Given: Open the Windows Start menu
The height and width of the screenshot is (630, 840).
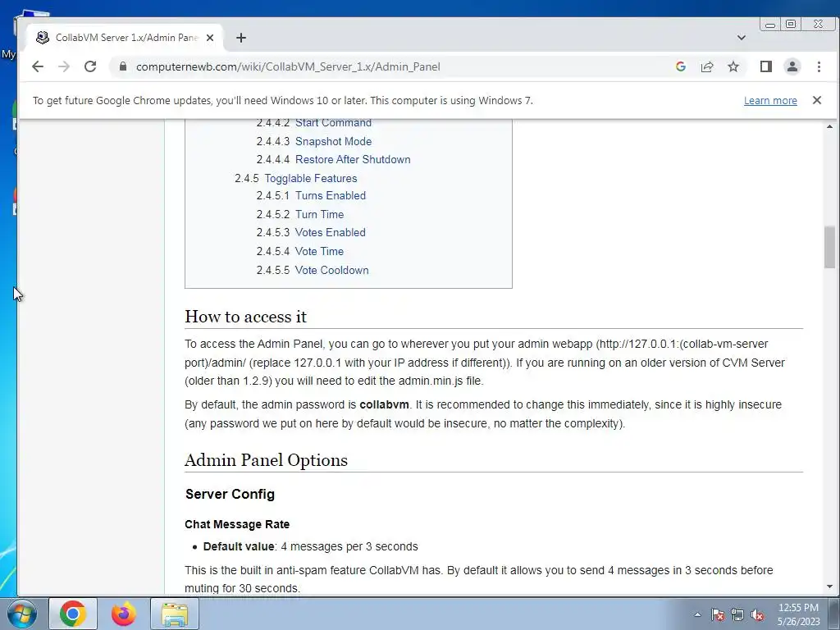Looking at the screenshot, I should point(21,614).
